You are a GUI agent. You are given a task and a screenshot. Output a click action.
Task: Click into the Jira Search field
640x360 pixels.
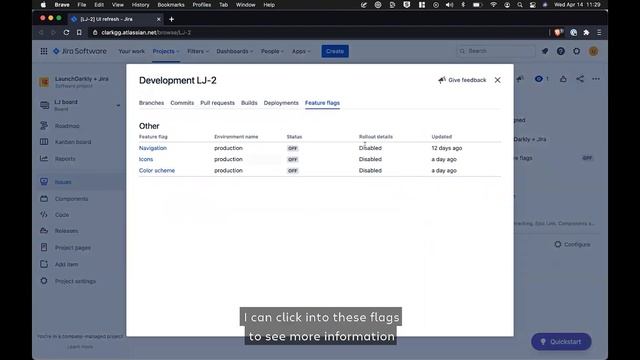pos(496,51)
